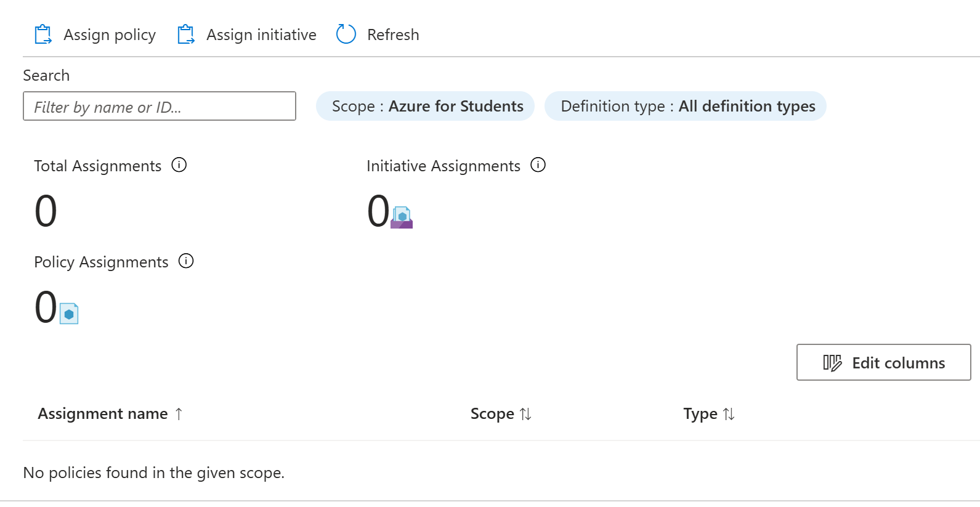
Task: Show info tooltip for Policy Assignments
Action: (186, 261)
